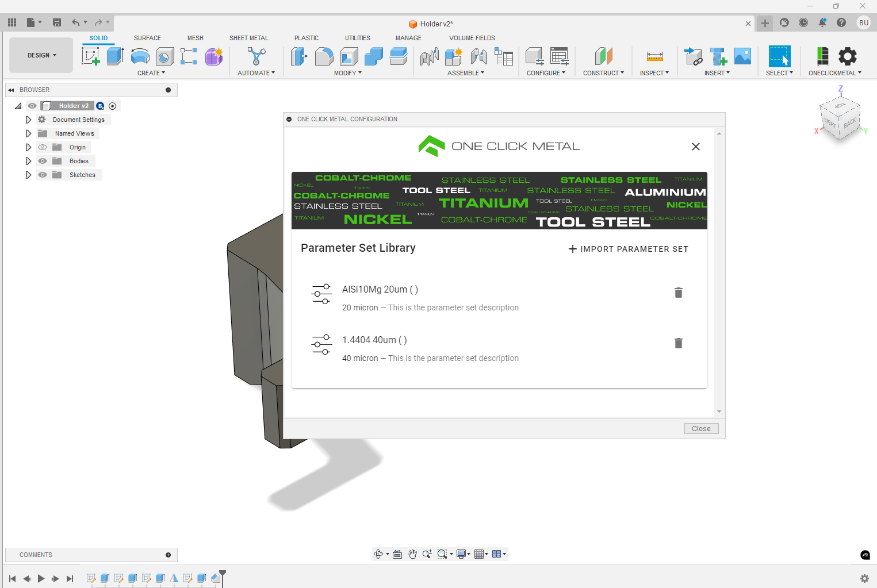Select the Fillet tool
The image size is (877, 588).
324,56
